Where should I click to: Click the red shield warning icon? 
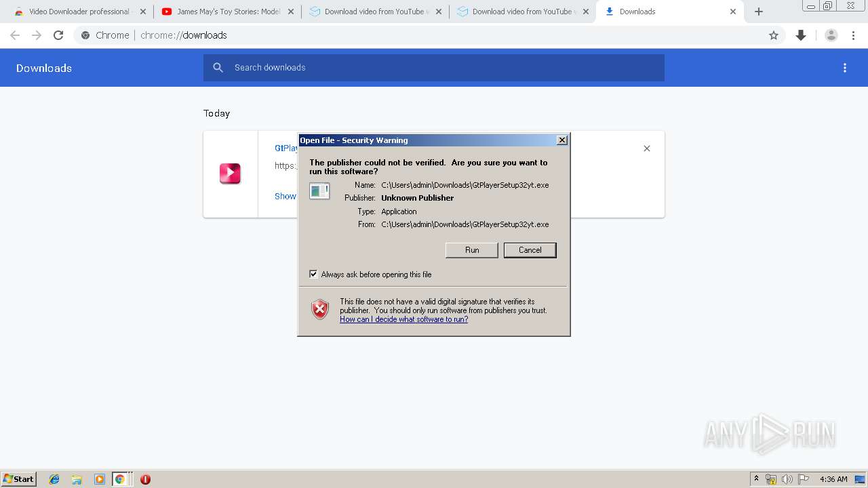click(x=320, y=310)
